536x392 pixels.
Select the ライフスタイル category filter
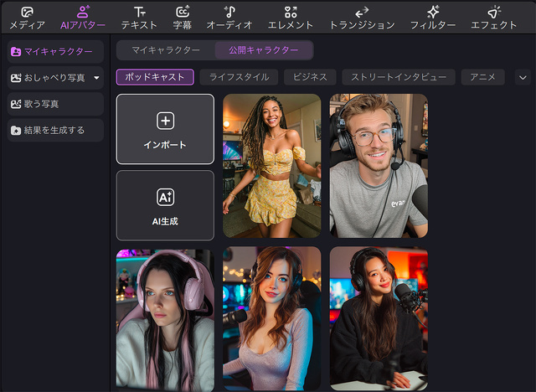click(239, 77)
